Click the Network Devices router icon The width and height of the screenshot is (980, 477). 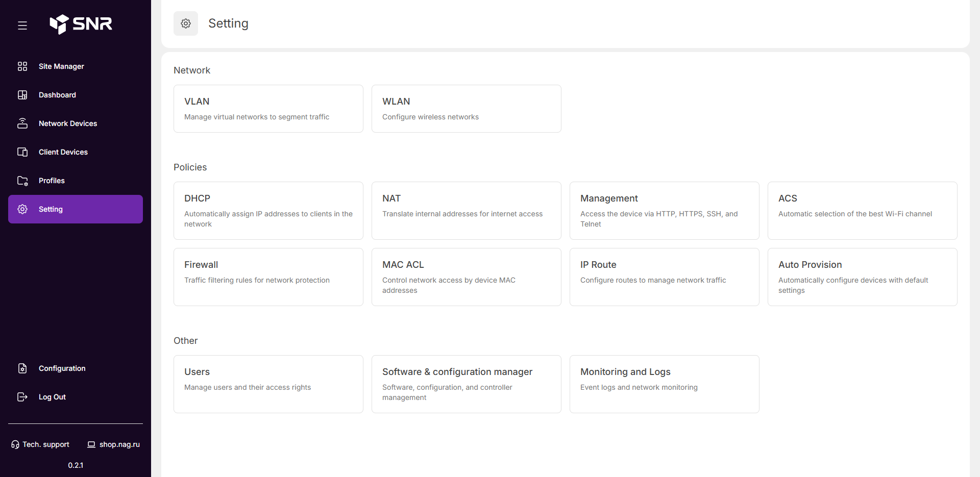click(x=22, y=123)
